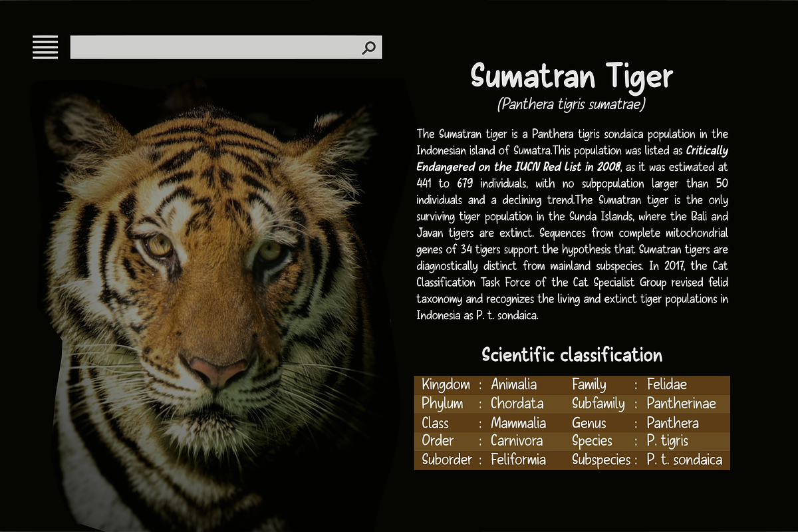Click the "Felidae" value cell
The image size is (798, 532).
[667, 384]
